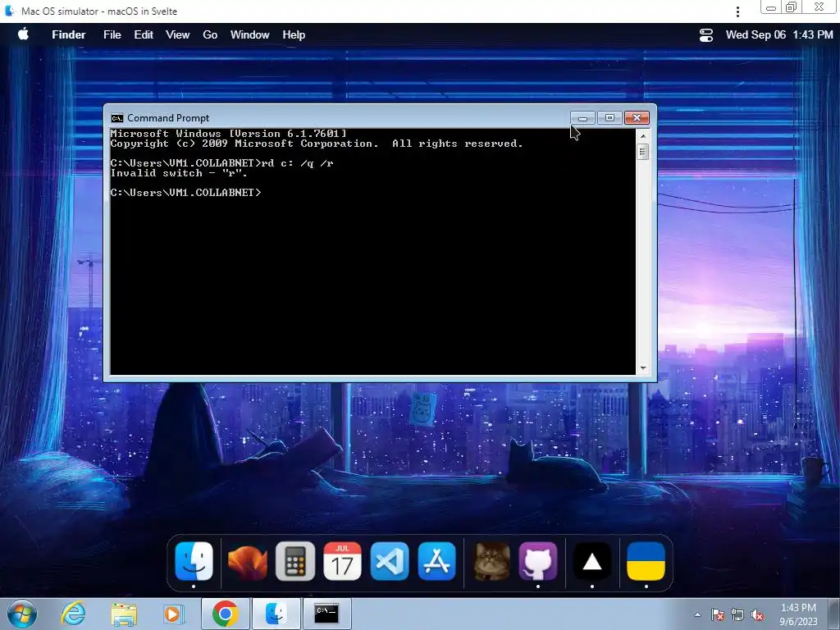This screenshot has width=840, height=630.
Task: Click the Ukraine flag dock icon
Action: 646,561
